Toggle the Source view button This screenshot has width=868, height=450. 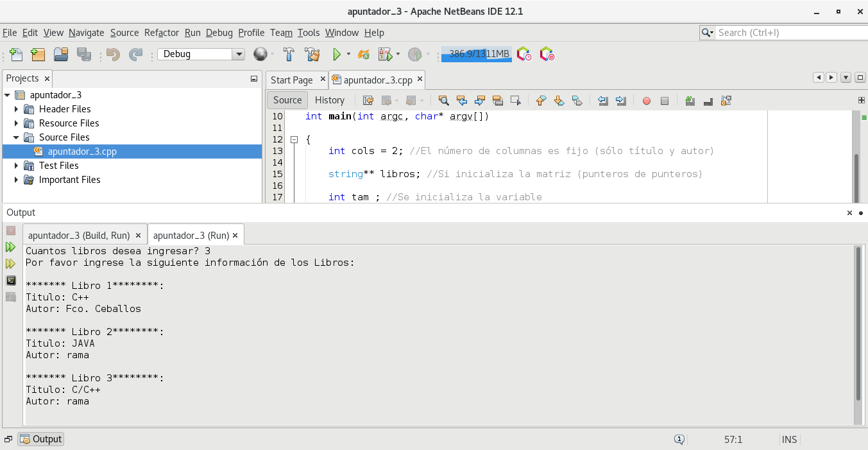[287, 100]
